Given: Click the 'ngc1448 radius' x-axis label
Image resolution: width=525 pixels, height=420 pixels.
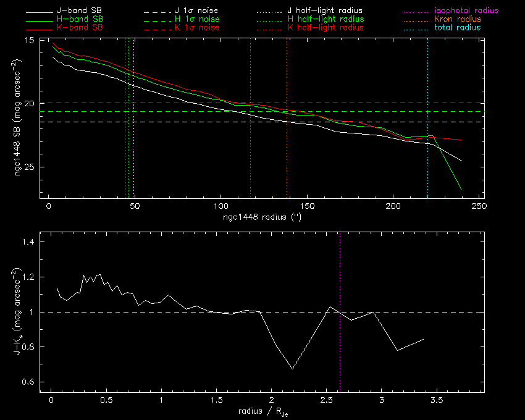Looking at the screenshot, I should 262,217.
